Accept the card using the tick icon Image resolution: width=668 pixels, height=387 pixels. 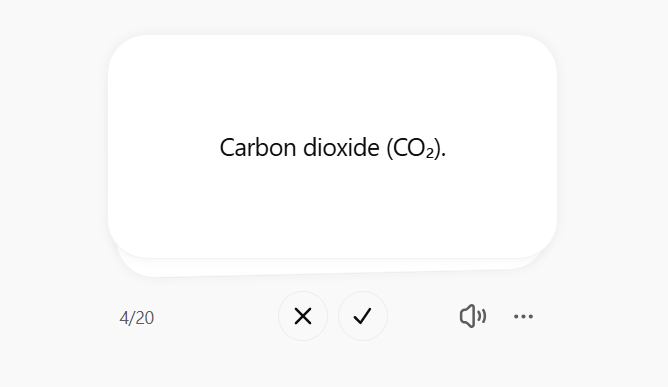click(x=363, y=316)
